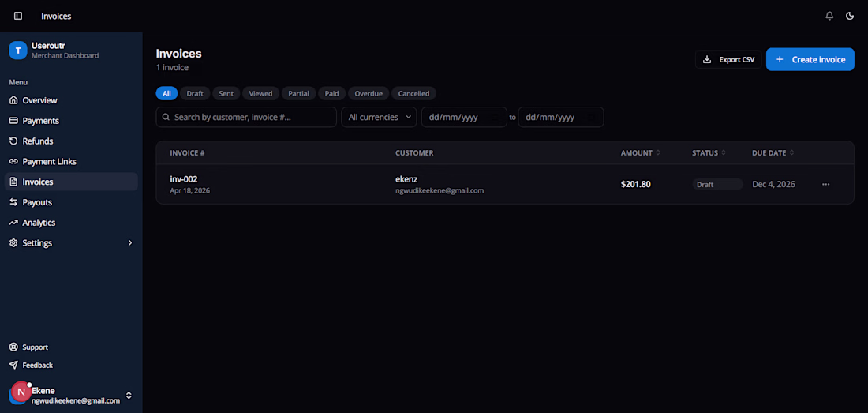Screen dimensions: 868x413
Task: Open calendar picker of end date
Action: 592,118
